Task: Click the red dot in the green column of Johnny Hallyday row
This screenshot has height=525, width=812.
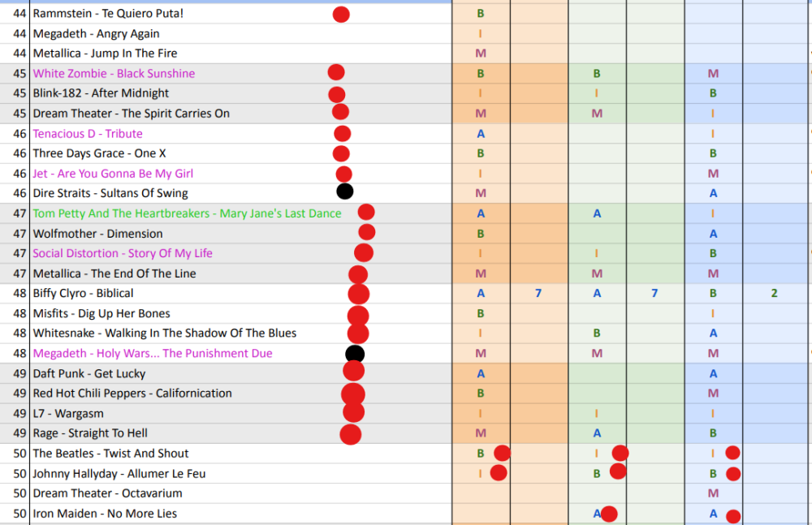Action: click(x=618, y=471)
